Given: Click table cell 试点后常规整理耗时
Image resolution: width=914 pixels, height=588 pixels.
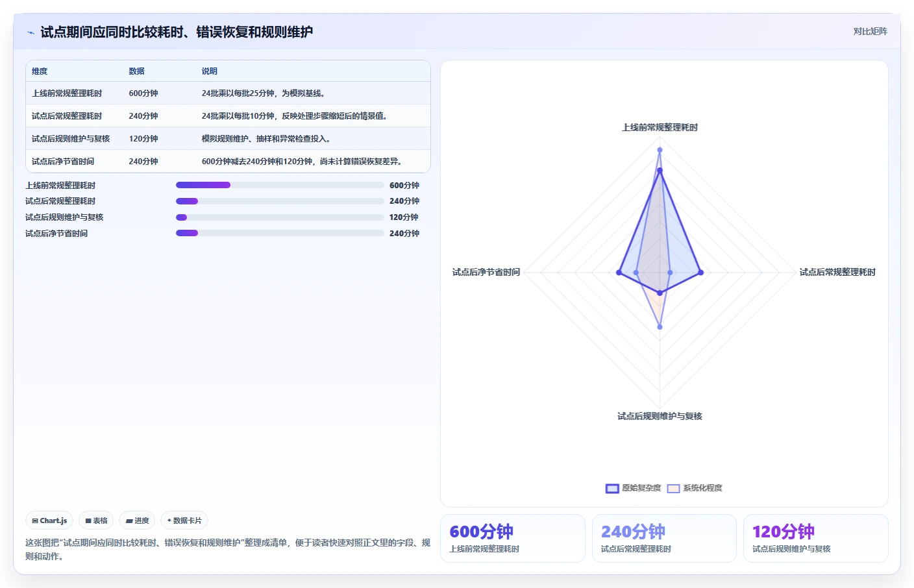Looking at the screenshot, I should click(x=67, y=116).
